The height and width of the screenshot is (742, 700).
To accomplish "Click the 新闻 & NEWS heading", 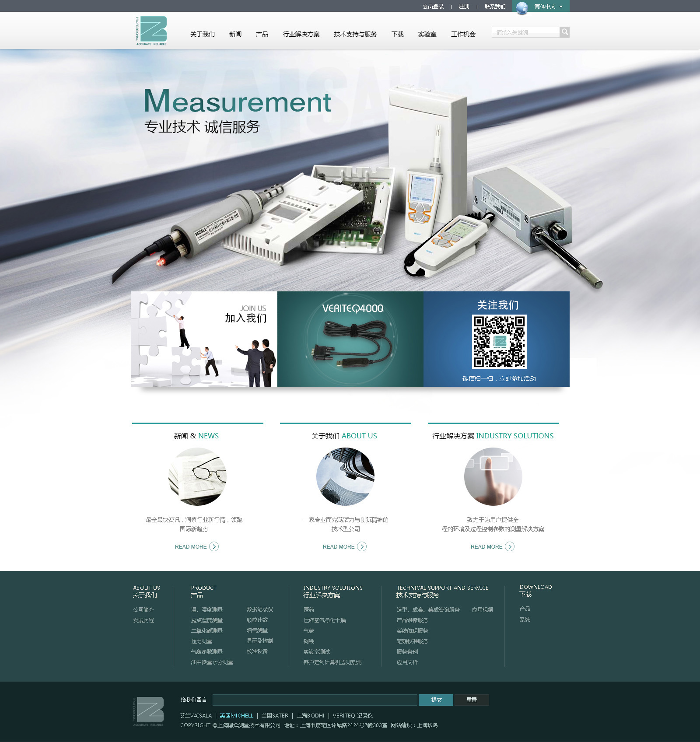I will pos(196,436).
